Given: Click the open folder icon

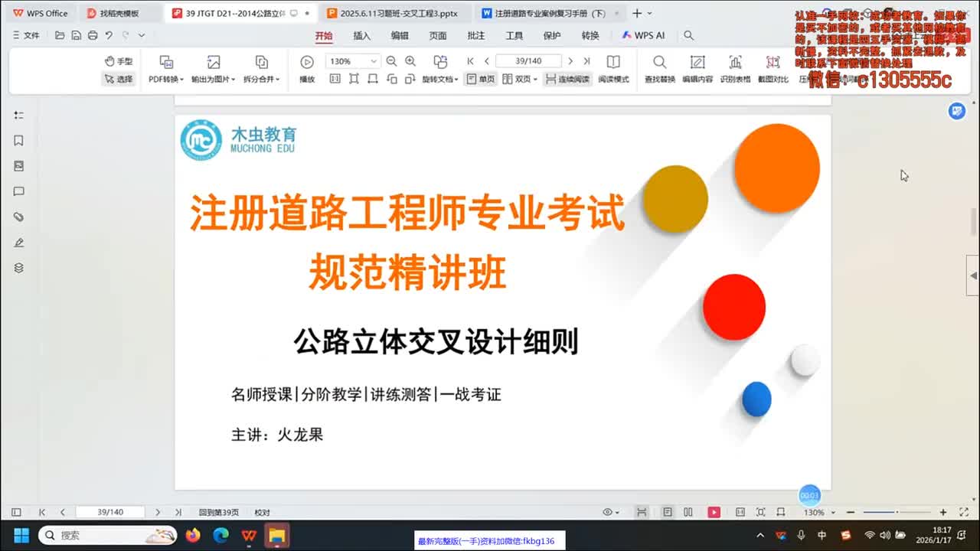Looking at the screenshot, I should coord(60,35).
